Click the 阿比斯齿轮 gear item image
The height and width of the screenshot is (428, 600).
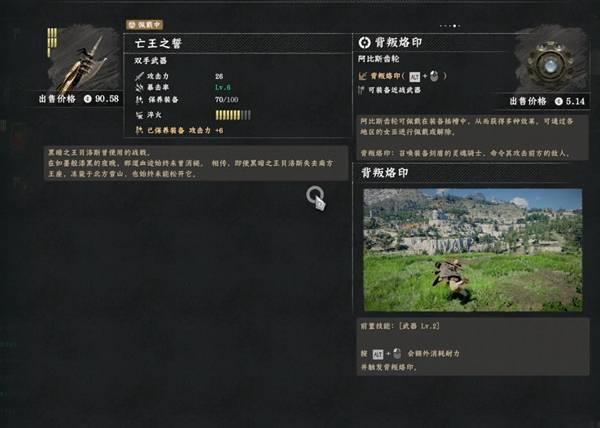tap(550, 59)
